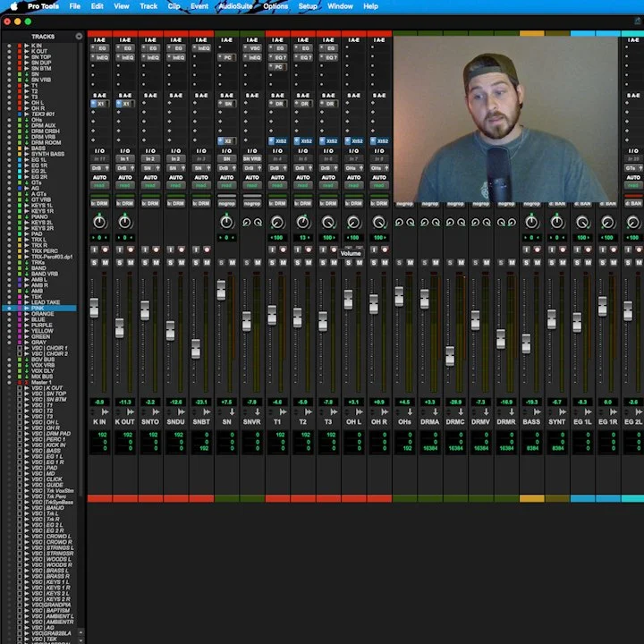Open the Track menu
Viewport: 644px width, 644px height.
148,6
